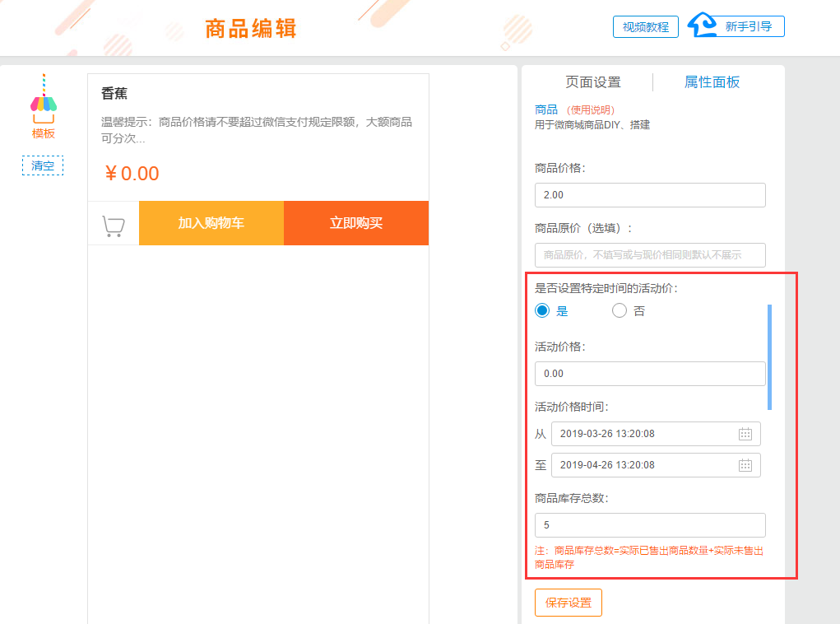Click the 商品 link in properties panel
Image resolution: width=840 pixels, height=624 pixels.
click(546, 109)
